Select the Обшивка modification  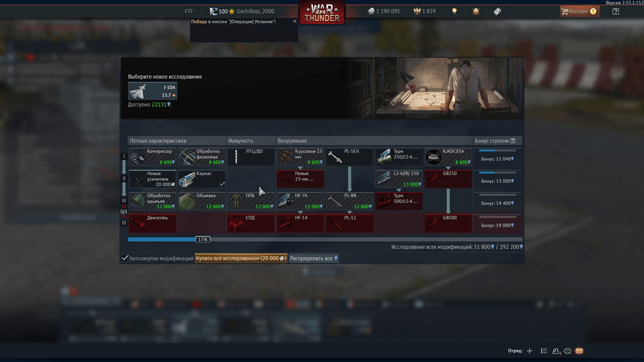(202, 201)
